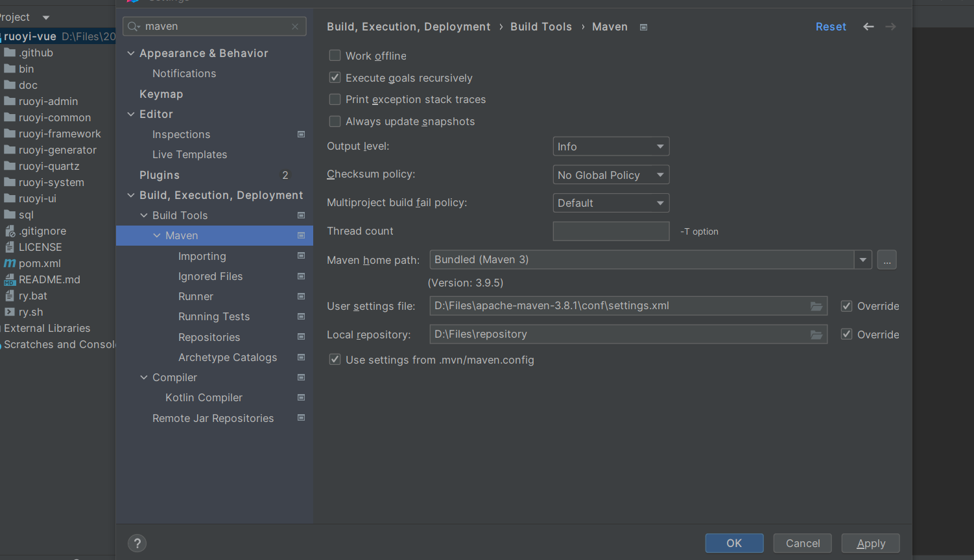
Task: Collapse the Maven tree node chevron
Action: [157, 235]
